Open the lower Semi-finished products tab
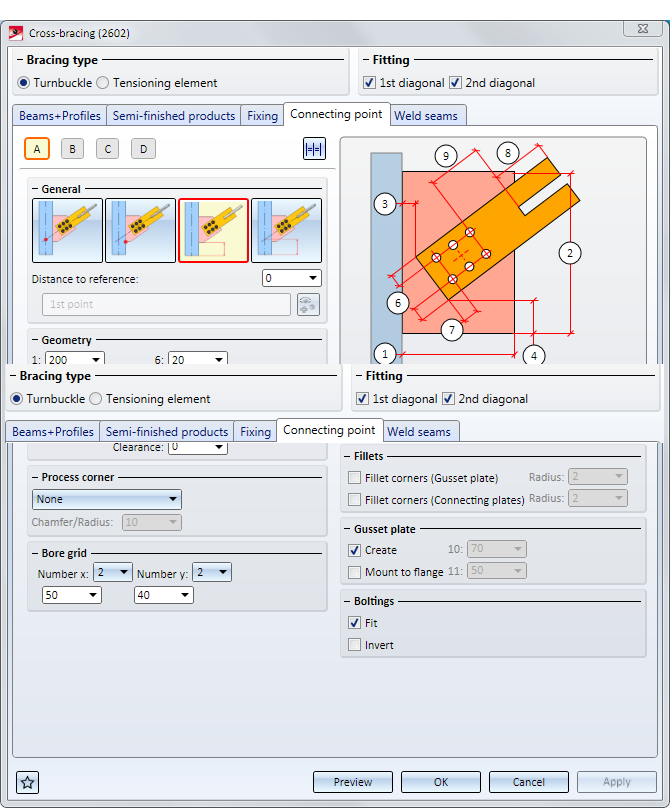This screenshot has width=670, height=808. coord(167,431)
